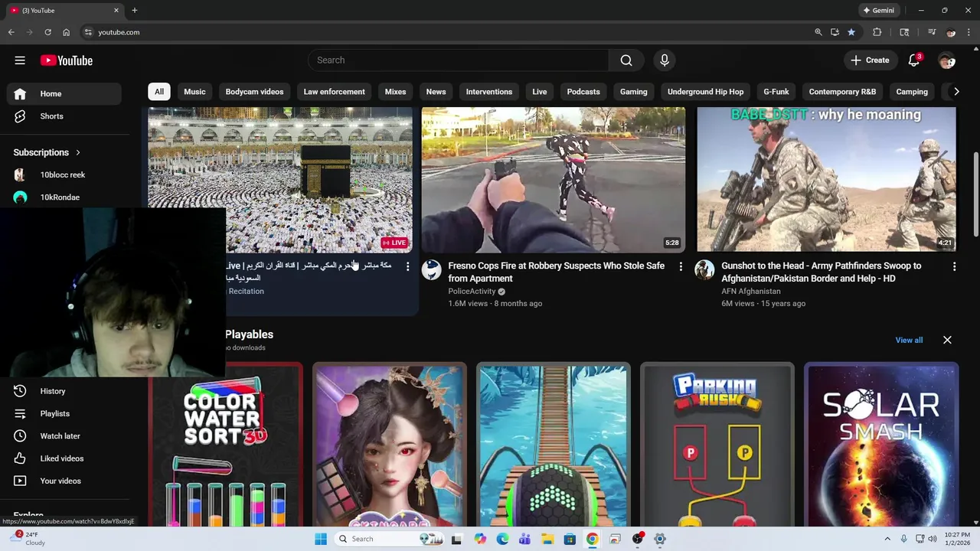Open more options for Gunshot to the Head video
Screen dimensions: 980x551
(x=954, y=266)
